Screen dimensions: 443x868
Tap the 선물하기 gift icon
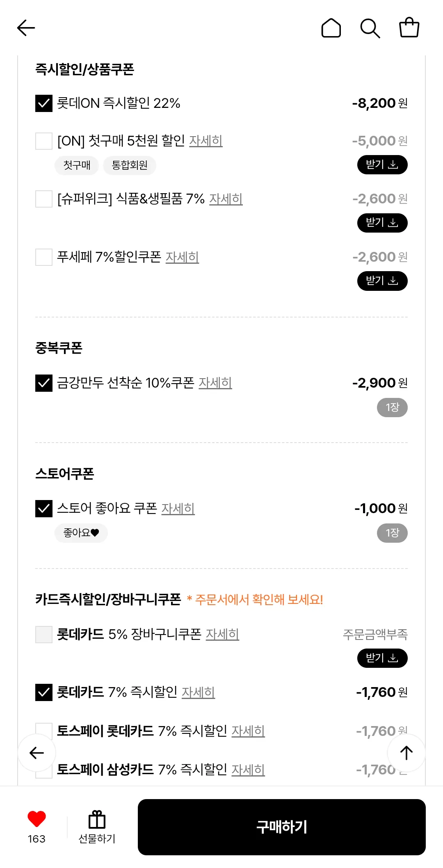[x=97, y=820]
